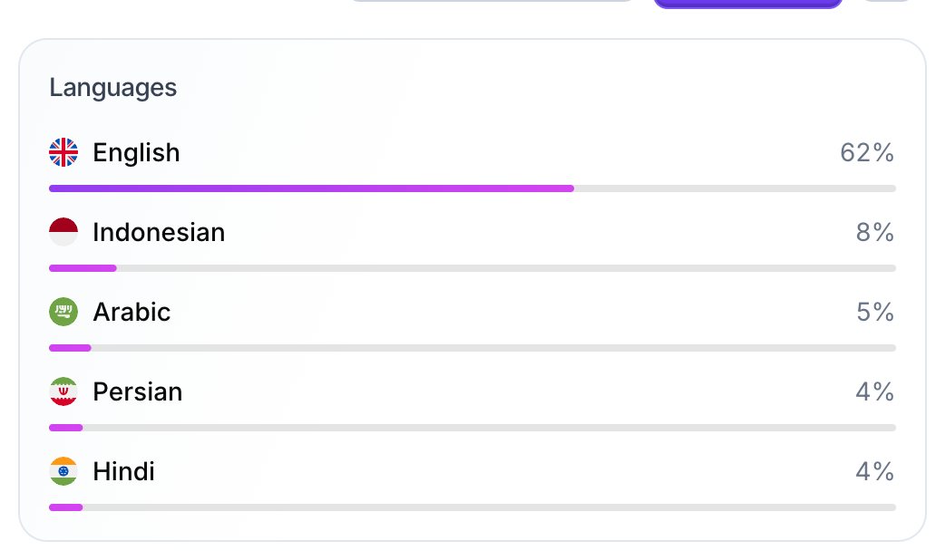Select the Persian language label
The height and width of the screenshot is (560, 945).
click(138, 392)
